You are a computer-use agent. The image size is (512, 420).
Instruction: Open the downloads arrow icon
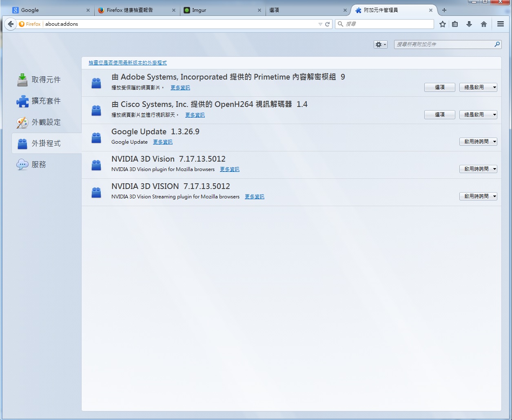[x=469, y=24]
